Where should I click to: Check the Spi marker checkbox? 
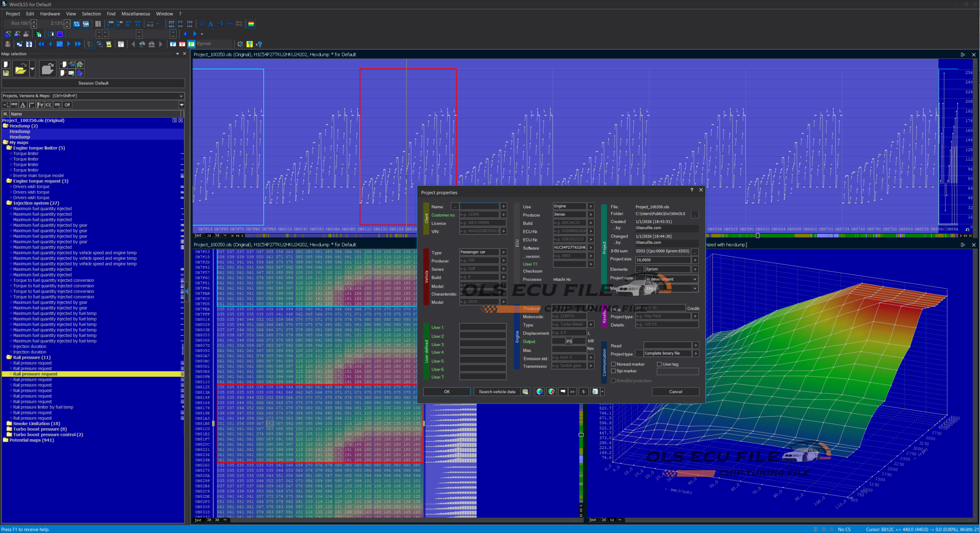point(613,371)
